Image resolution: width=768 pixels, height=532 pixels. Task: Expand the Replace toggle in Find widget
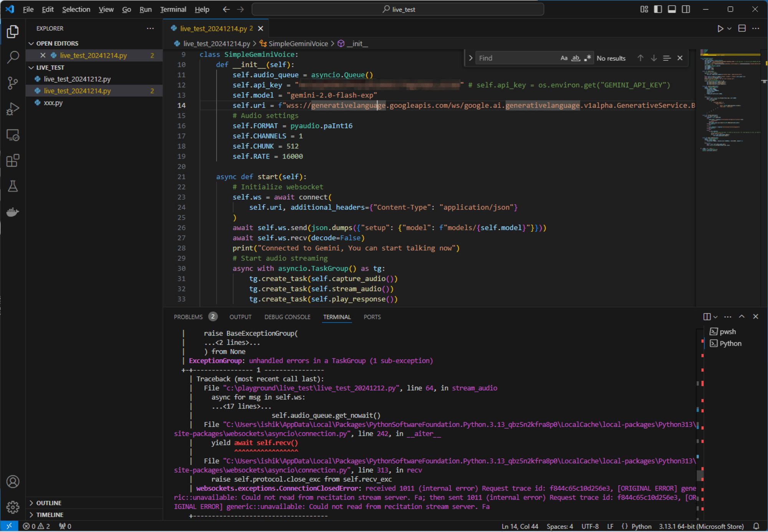(470, 58)
